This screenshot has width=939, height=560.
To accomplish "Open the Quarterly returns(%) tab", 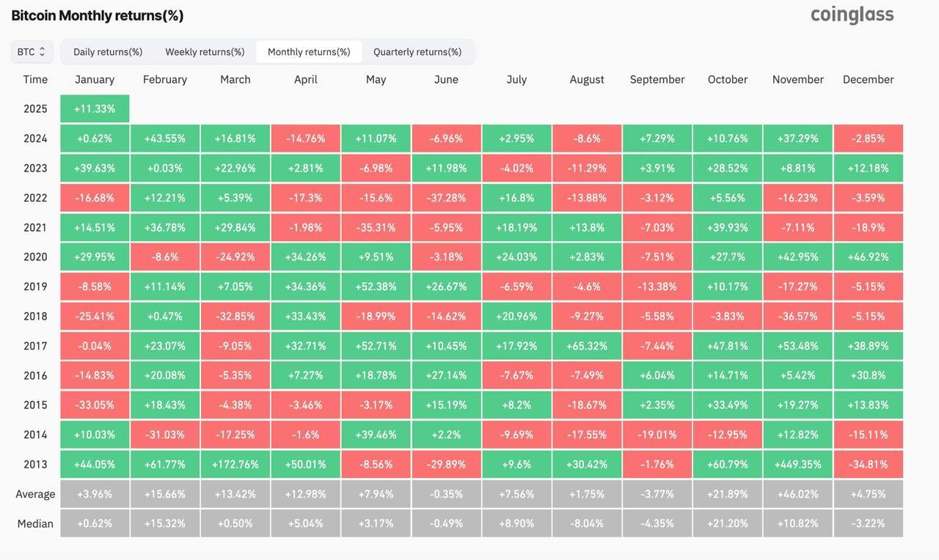I will [417, 52].
